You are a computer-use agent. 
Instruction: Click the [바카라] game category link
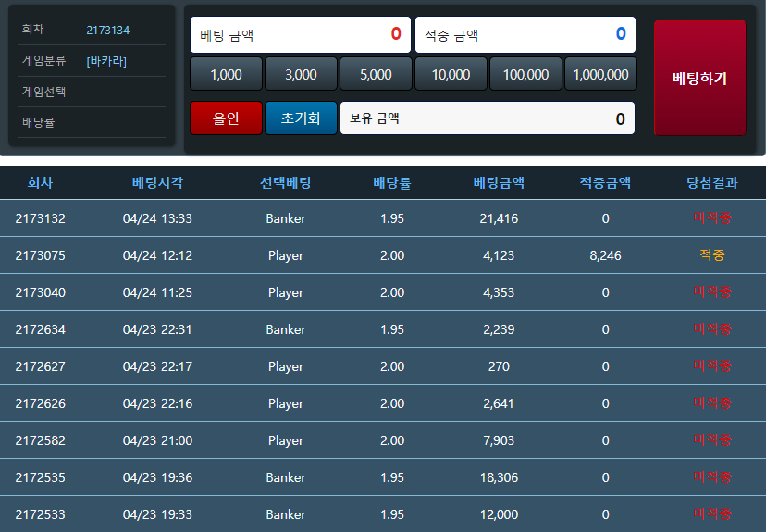click(106, 62)
